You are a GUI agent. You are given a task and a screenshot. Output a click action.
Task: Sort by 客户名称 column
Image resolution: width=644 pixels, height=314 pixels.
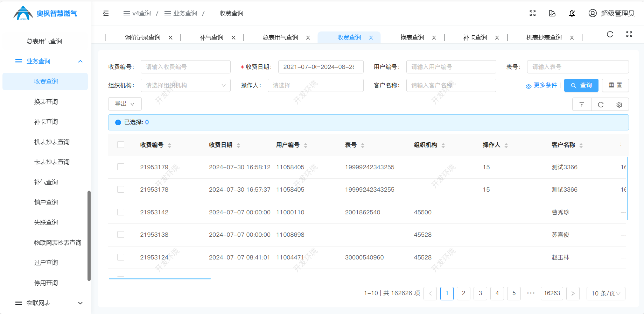(581, 145)
